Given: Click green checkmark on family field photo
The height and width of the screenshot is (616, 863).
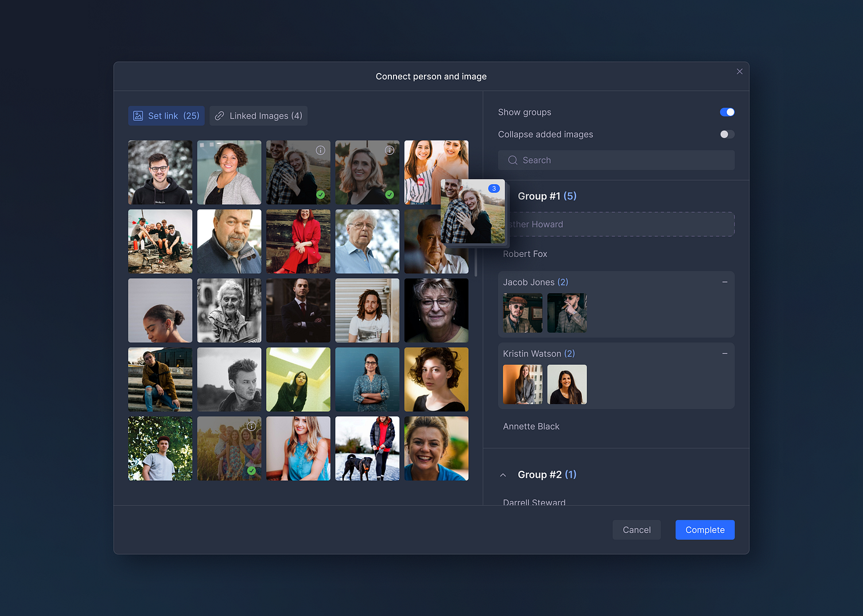Looking at the screenshot, I should [x=251, y=471].
